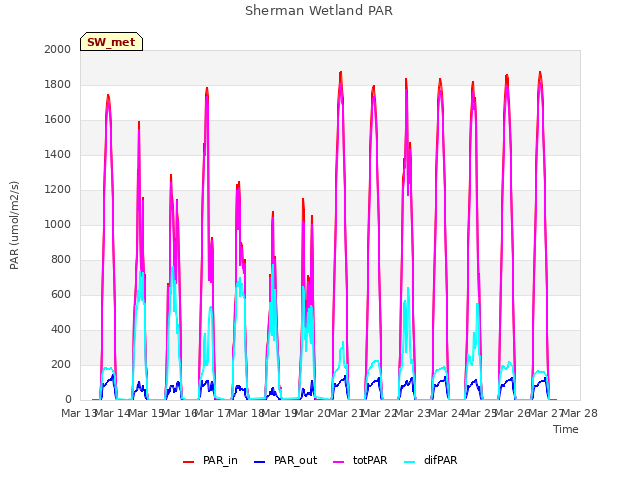Click the 400 y-axis tick label
640x480 pixels.
[61, 329]
